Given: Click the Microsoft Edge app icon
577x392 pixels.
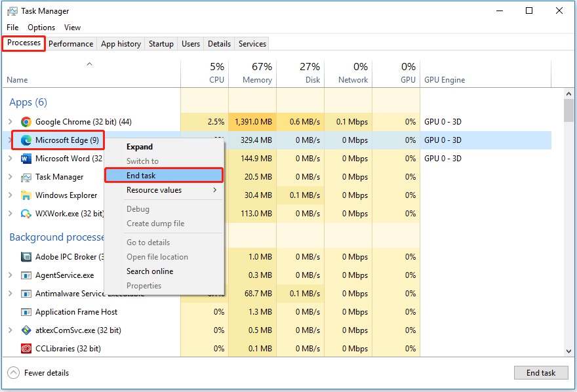Looking at the screenshot, I should pyautogui.click(x=26, y=140).
